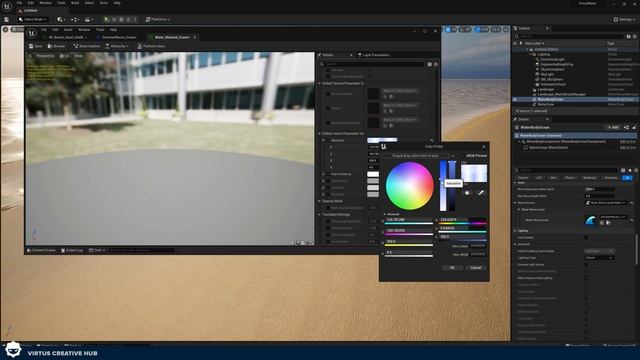Collapse Global Texture Parameter Values section
Screen dimensions: 640x360
[x=320, y=83]
